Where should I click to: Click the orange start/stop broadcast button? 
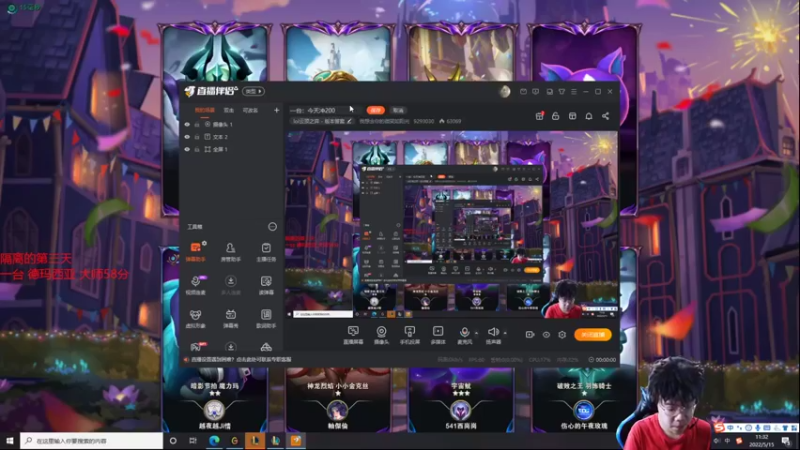point(593,335)
